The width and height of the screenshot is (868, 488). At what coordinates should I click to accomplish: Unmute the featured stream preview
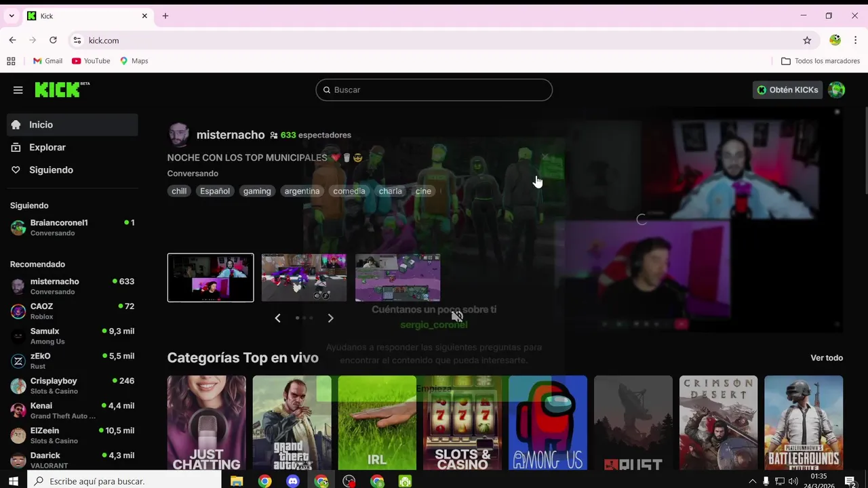457,316
